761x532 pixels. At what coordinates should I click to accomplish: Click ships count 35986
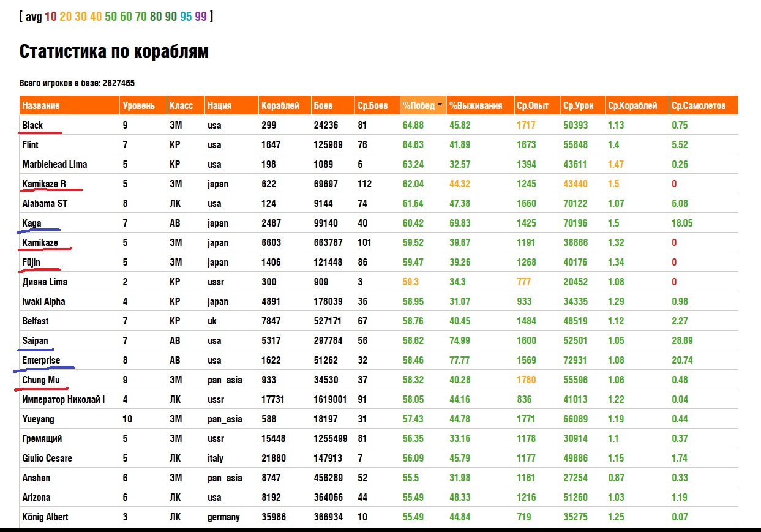[x=274, y=517]
